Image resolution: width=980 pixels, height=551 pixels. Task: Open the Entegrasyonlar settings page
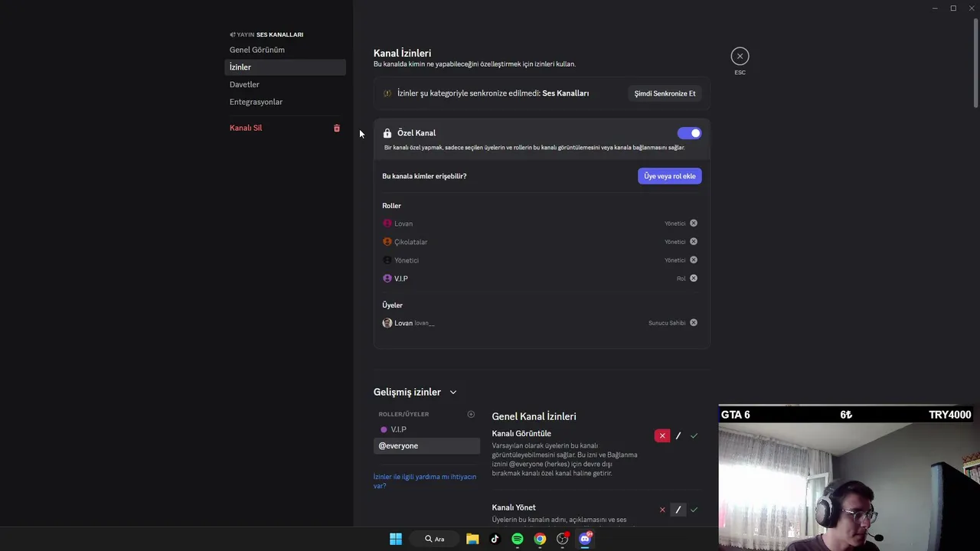click(x=285, y=102)
